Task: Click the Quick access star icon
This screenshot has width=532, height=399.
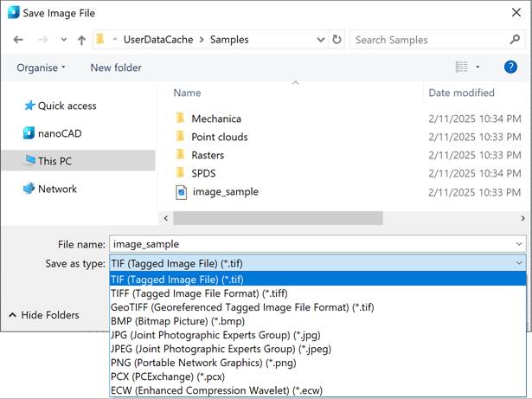Action: point(29,106)
